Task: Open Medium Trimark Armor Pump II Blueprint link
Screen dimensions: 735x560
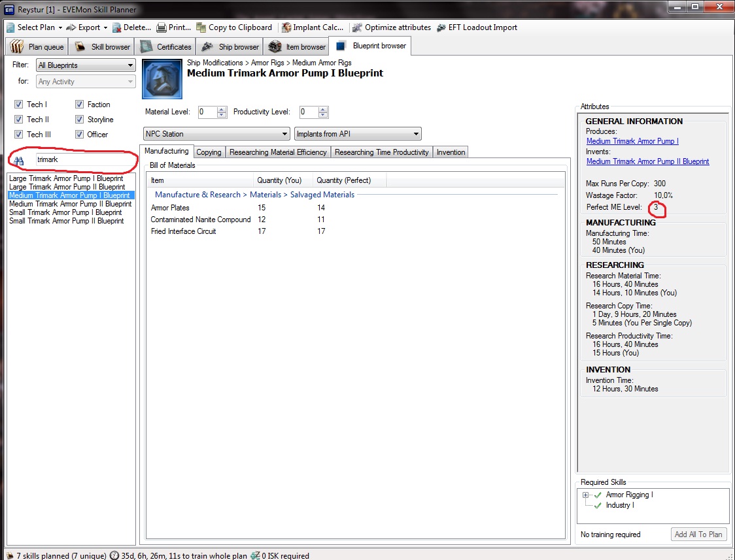Action: coord(648,161)
